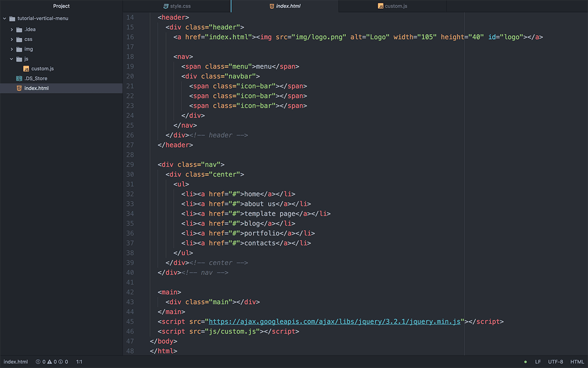Select .DS_Store in the project tree
The image size is (588, 368).
coord(36,79)
